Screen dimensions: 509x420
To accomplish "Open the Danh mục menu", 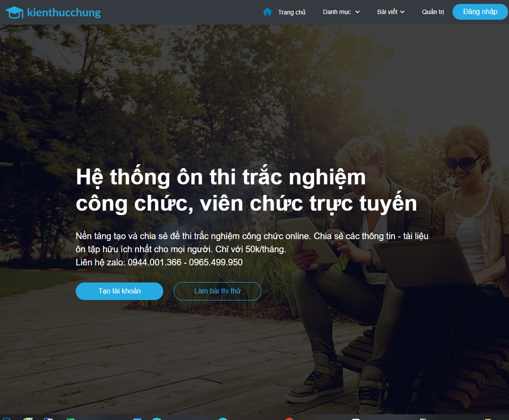I will click(337, 12).
